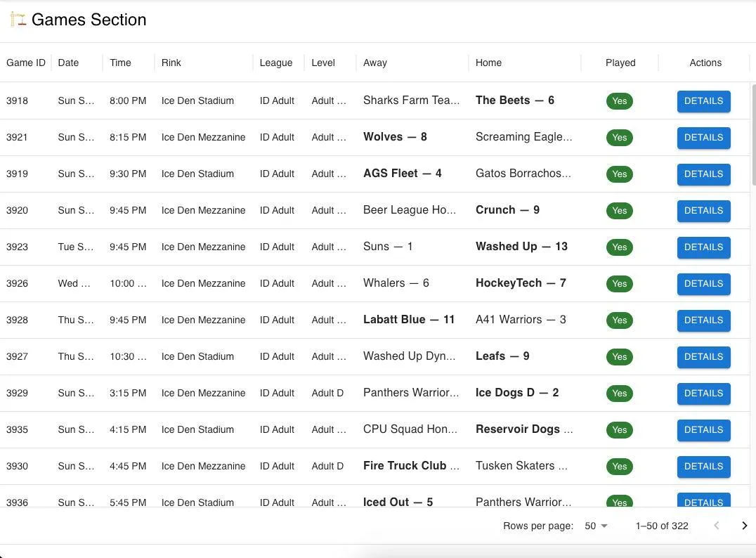Click DETAILS button for game 3930
This screenshot has width=756, height=558.
[x=703, y=467]
